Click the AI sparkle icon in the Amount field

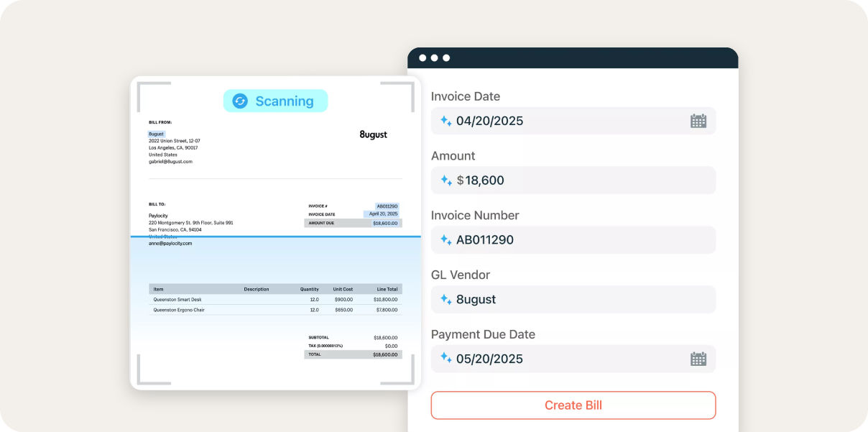(x=444, y=180)
